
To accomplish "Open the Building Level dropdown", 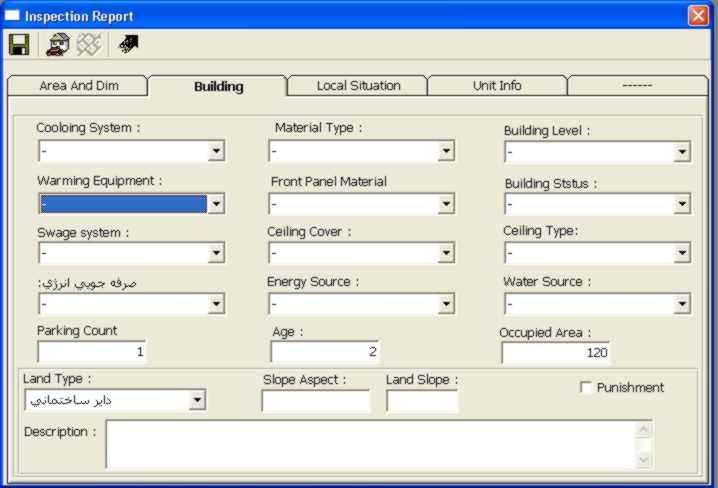I will [x=682, y=152].
